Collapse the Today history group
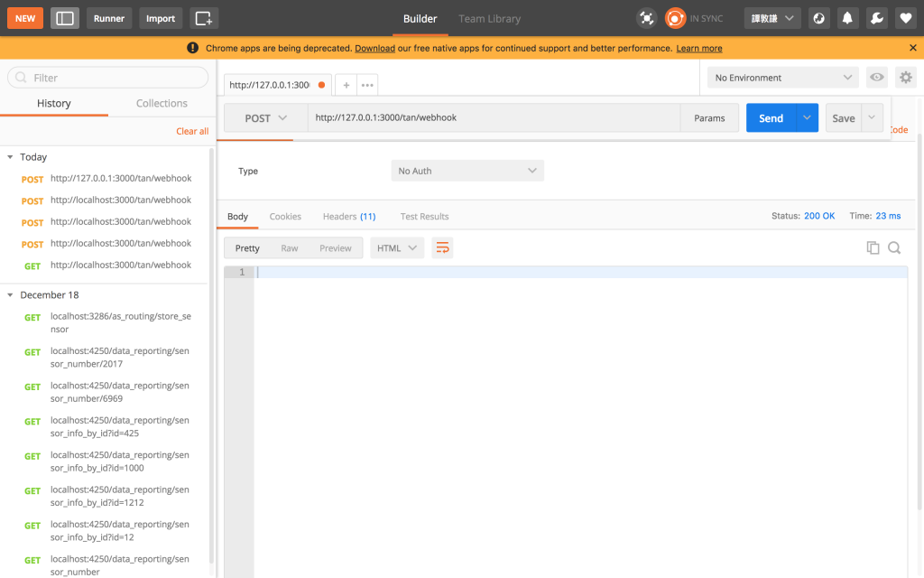This screenshot has height=578, width=924. (x=10, y=157)
